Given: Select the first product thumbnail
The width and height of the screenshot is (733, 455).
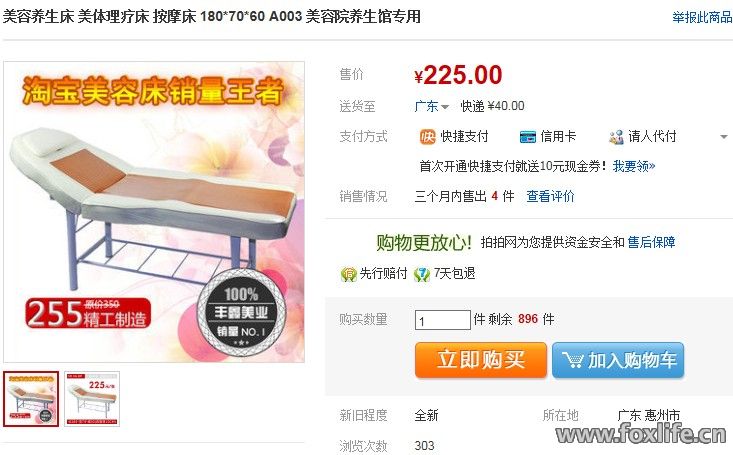Looking at the screenshot, I should coord(31,399).
